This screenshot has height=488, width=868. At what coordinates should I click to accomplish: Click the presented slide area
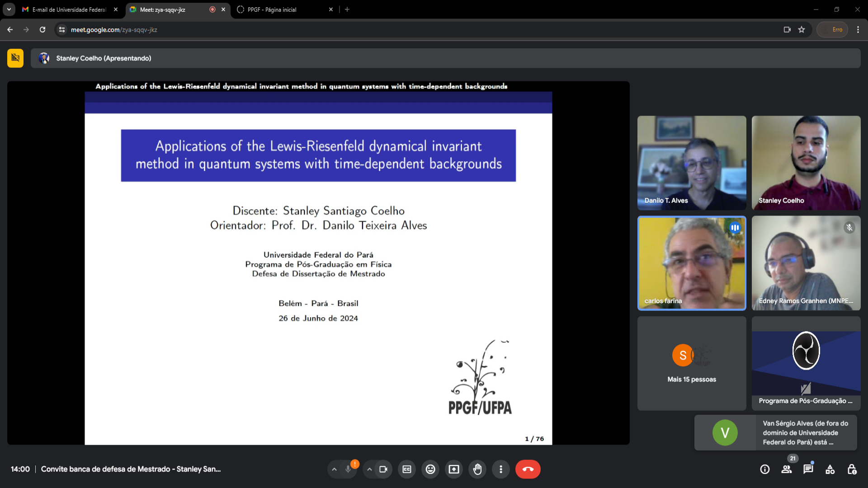pos(318,263)
